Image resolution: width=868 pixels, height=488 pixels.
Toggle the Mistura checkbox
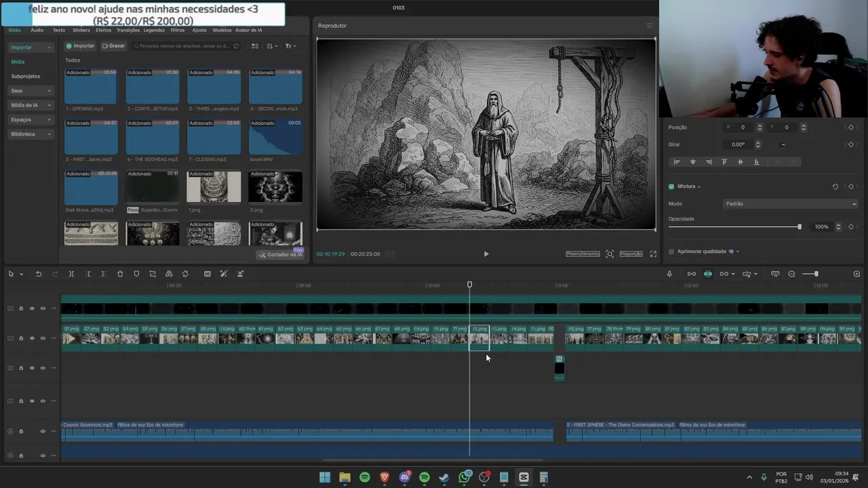pyautogui.click(x=671, y=186)
